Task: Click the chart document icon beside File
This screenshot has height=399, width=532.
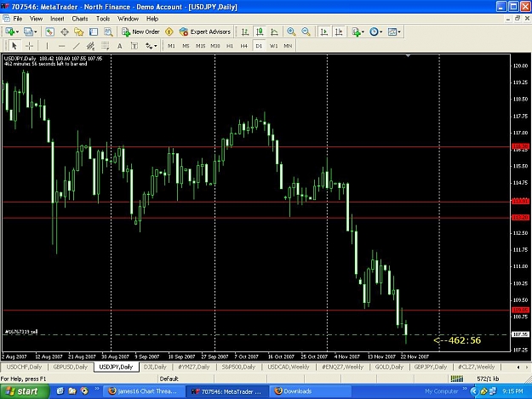Action: (6, 19)
